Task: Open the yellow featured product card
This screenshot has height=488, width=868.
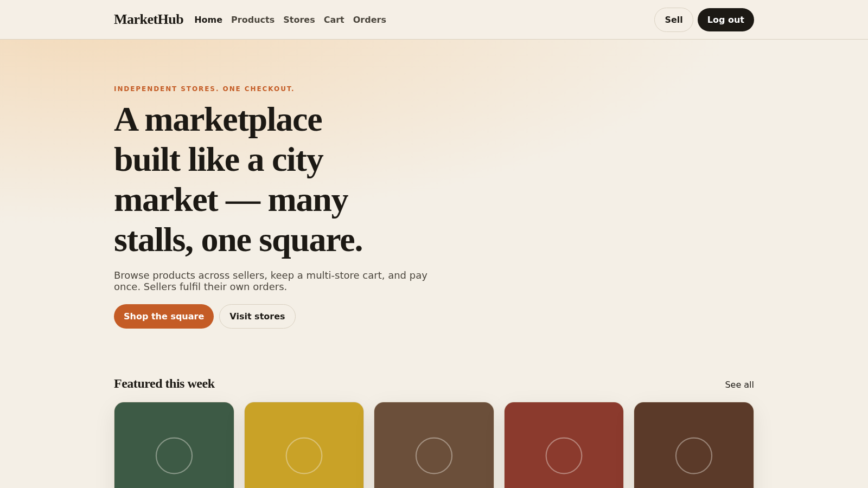Action: pyautogui.click(x=304, y=445)
